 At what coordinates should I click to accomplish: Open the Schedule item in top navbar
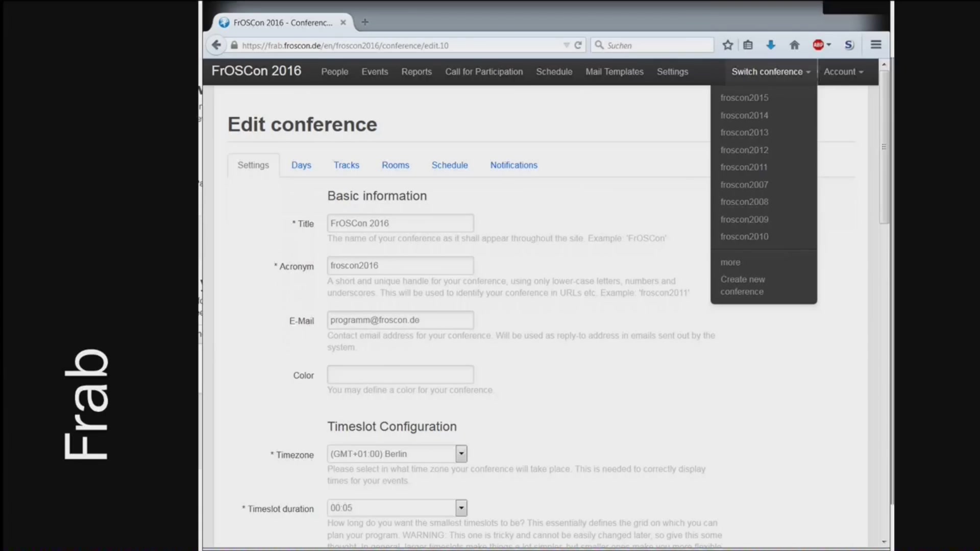click(x=554, y=72)
